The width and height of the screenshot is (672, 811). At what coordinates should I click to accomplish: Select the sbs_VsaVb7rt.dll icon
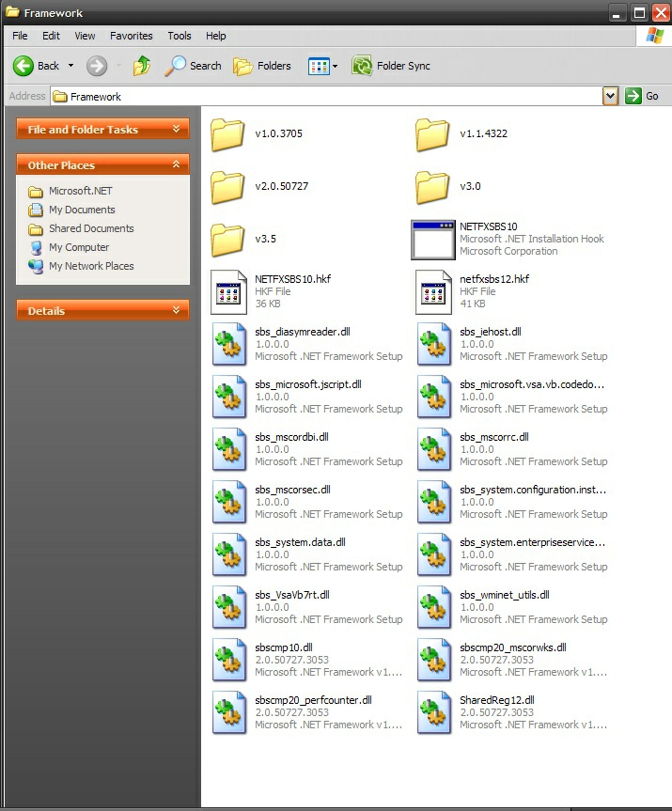(228, 608)
